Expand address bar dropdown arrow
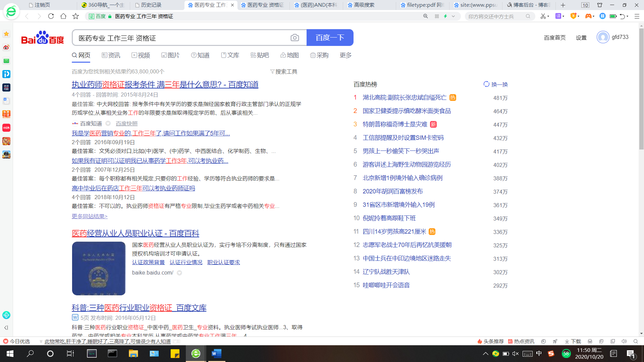 pyautogui.click(x=453, y=16)
